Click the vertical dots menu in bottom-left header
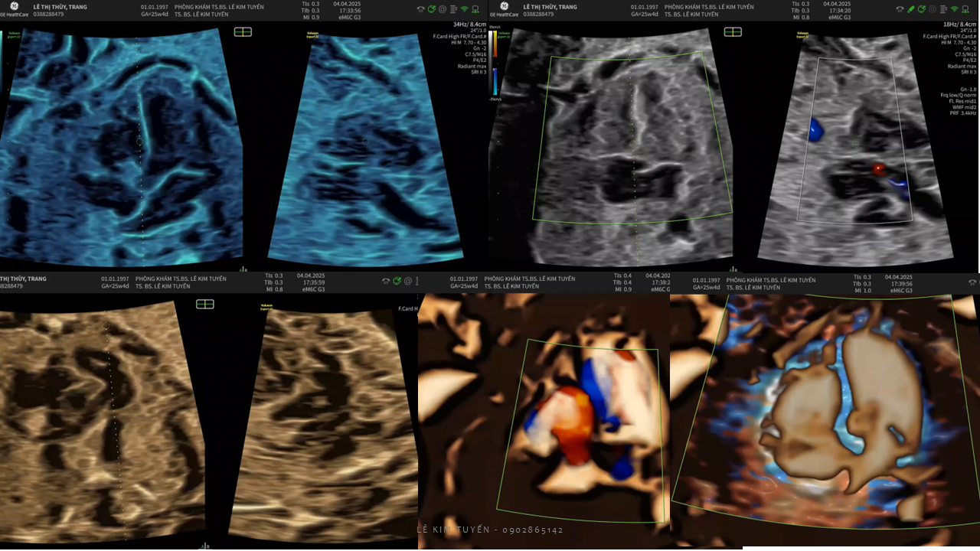Viewport: 980px width, 551px height. 417,281
